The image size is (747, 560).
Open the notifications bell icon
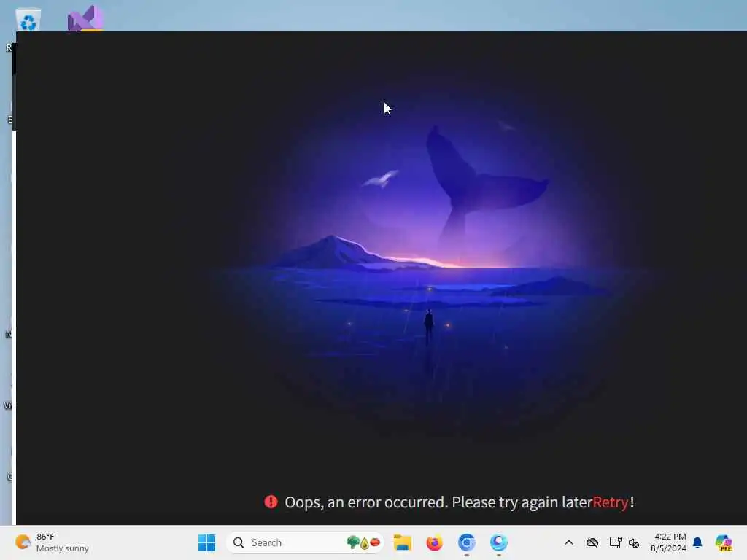(697, 542)
